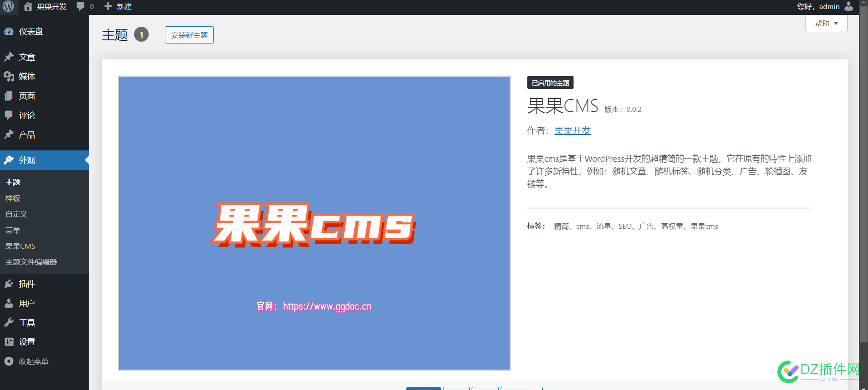Click the 插件 plug icon
Viewport: 868px width, 390px height.
pyautogui.click(x=9, y=284)
